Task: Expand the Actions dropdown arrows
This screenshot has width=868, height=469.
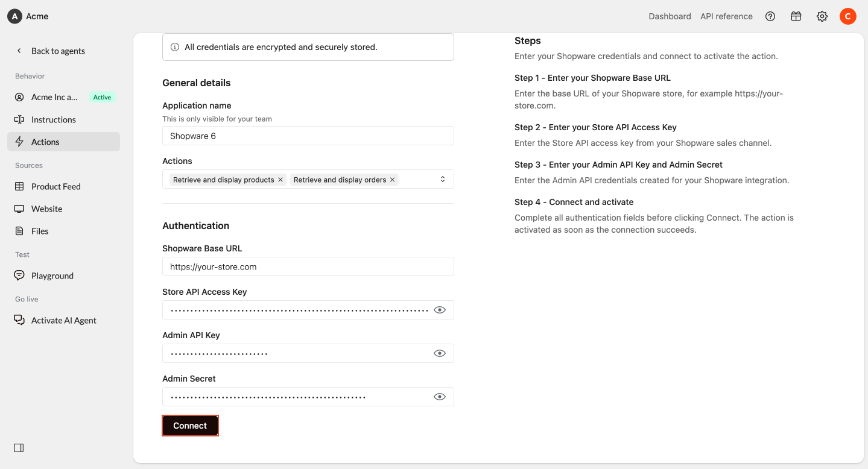Action: [442, 179]
